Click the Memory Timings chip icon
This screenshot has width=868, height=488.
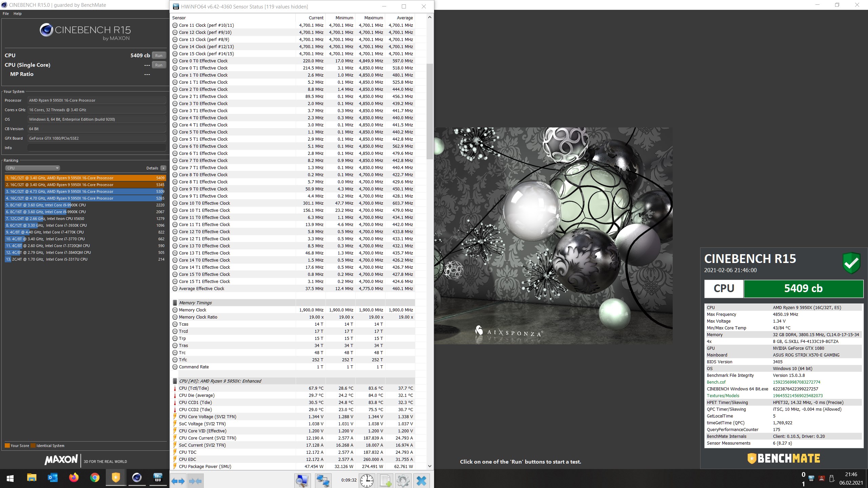pos(175,303)
